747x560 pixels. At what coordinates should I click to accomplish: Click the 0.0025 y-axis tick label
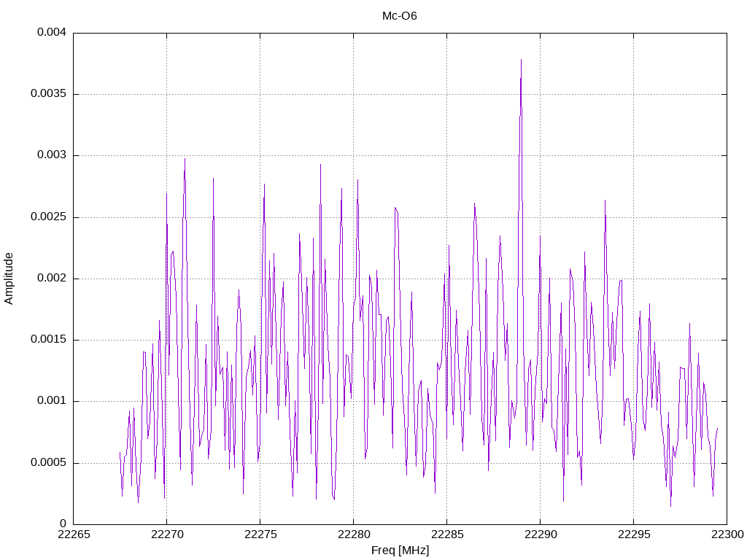point(49,217)
